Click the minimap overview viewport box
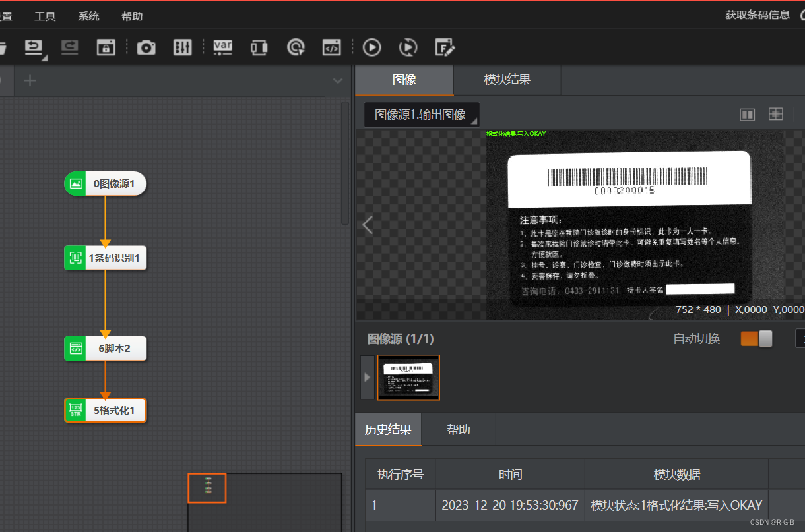The image size is (805, 532). pyautogui.click(x=207, y=488)
